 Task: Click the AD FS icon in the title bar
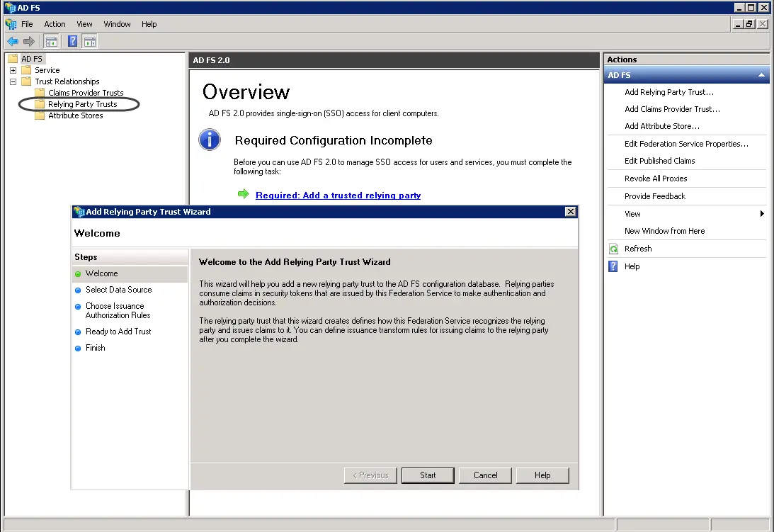pos(10,8)
